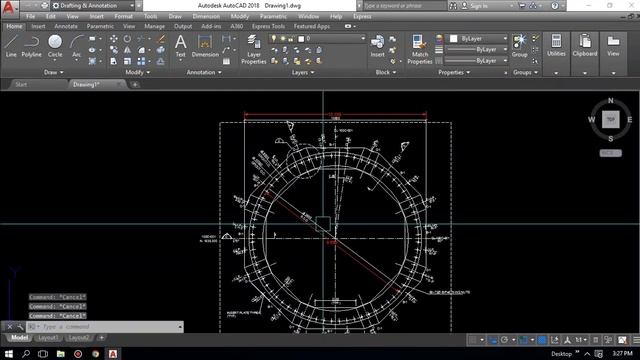
Task: Toggle the layer freeze sun icon
Action: point(282,39)
